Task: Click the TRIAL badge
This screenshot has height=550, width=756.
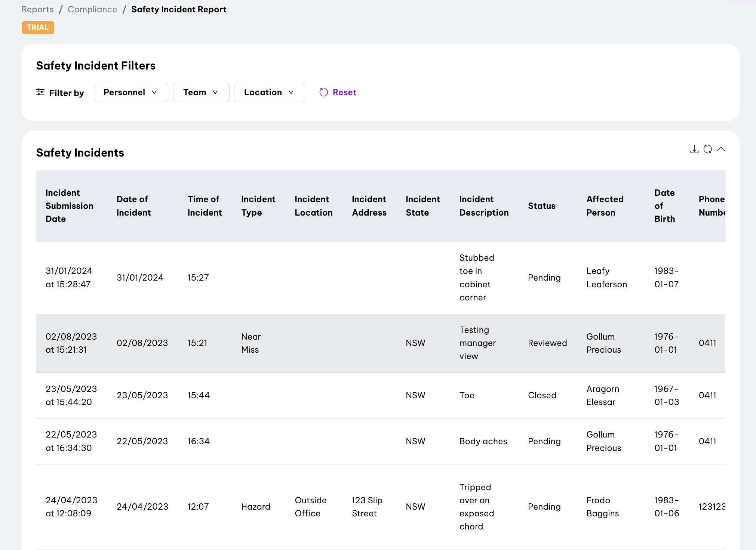Action: tap(37, 27)
